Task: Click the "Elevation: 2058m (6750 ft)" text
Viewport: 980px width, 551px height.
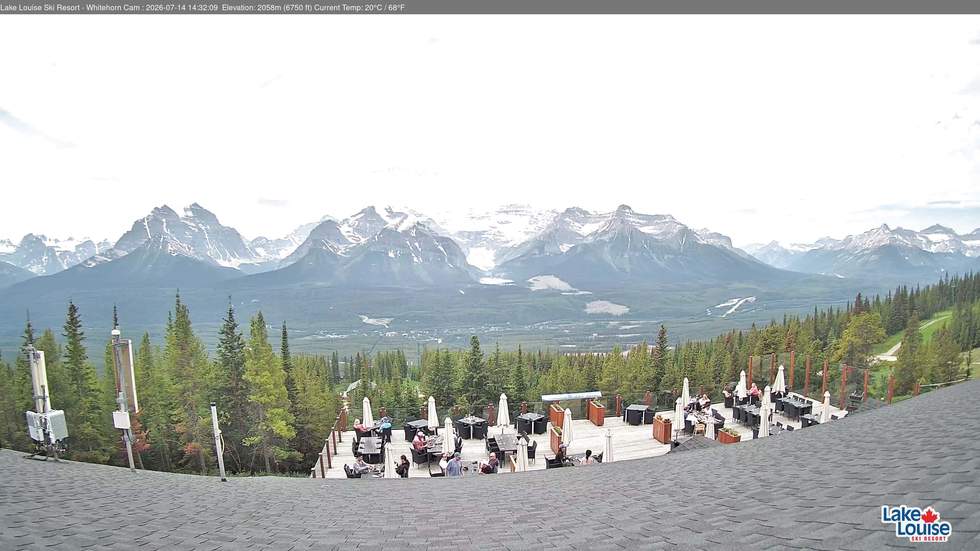Action: click(267, 8)
